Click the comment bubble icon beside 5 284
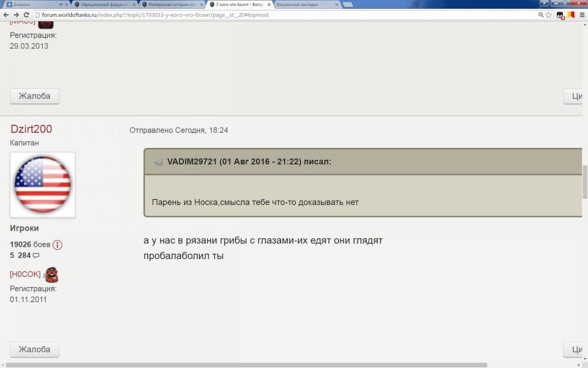Screen dimensions: 588x368 click(x=36, y=256)
